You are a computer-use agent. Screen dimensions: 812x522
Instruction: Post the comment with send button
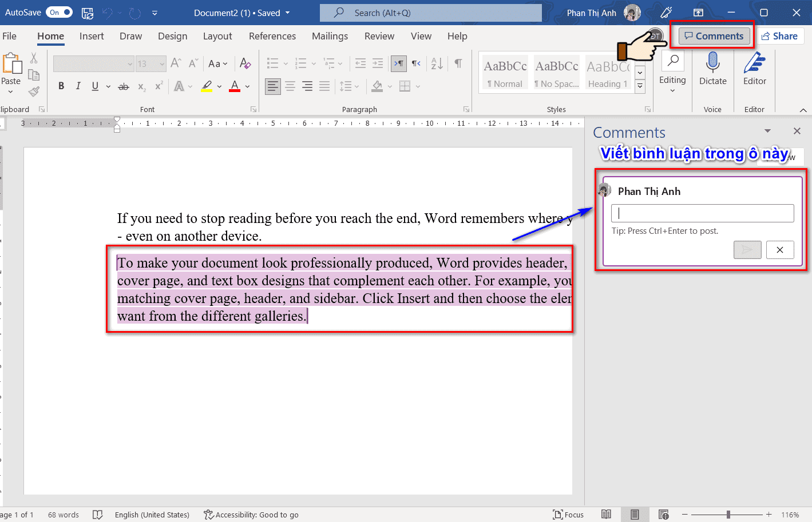pos(747,250)
